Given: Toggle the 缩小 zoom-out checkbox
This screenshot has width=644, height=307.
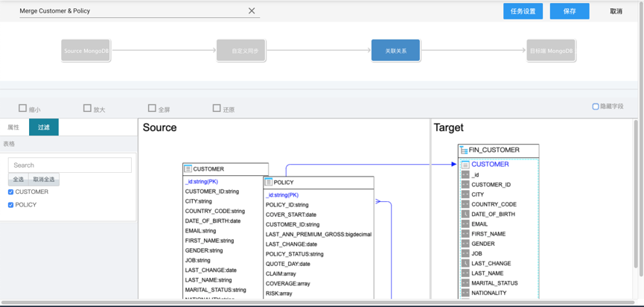Looking at the screenshot, I should point(22,108).
